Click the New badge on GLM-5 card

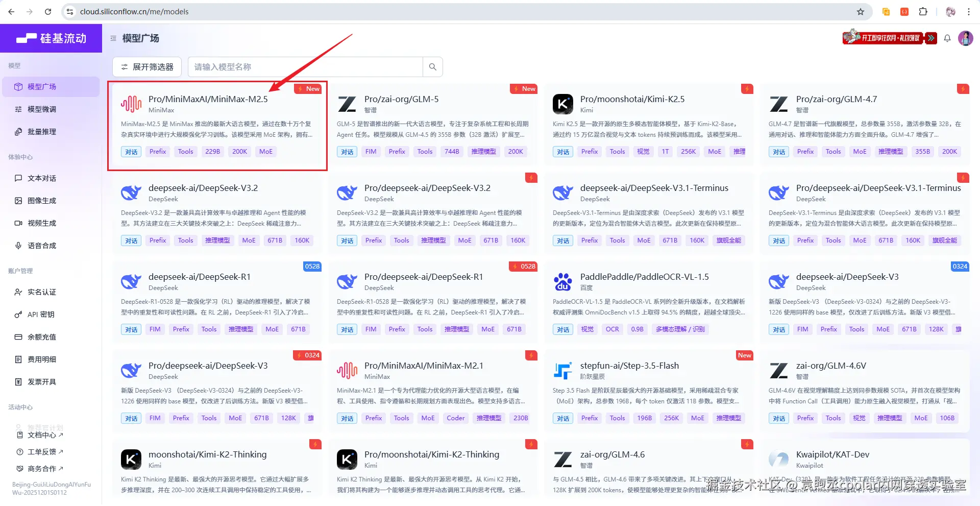point(524,89)
